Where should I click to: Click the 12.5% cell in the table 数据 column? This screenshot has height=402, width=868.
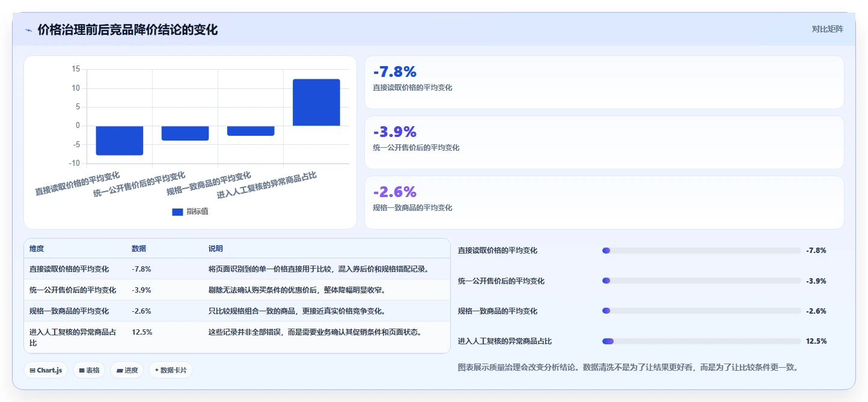142,332
